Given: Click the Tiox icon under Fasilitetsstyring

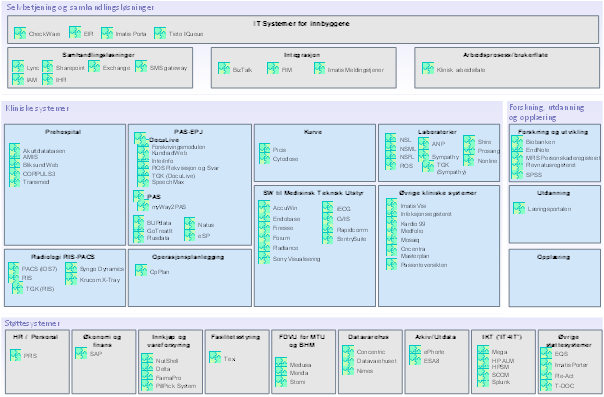Looking at the screenshot, I should (215, 357).
